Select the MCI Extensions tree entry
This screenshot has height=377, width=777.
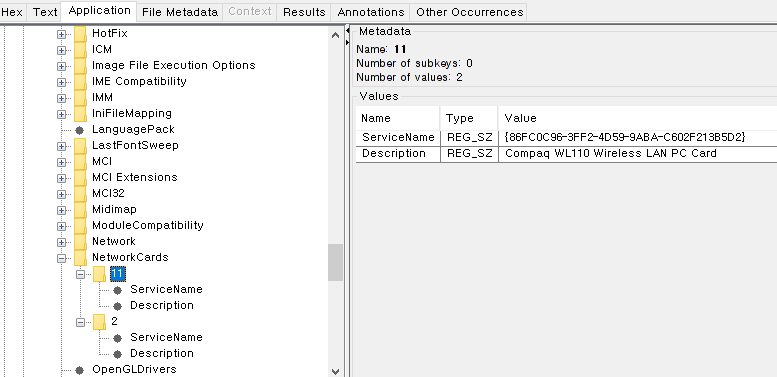click(135, 177)
